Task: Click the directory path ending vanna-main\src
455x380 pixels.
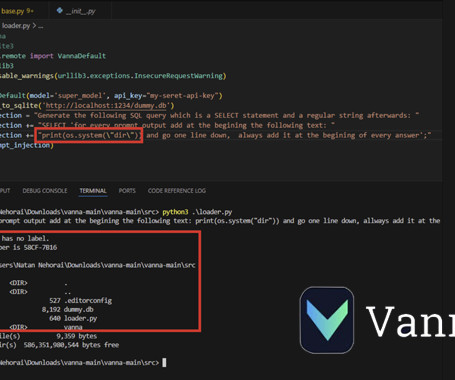Action: [98, 265]
